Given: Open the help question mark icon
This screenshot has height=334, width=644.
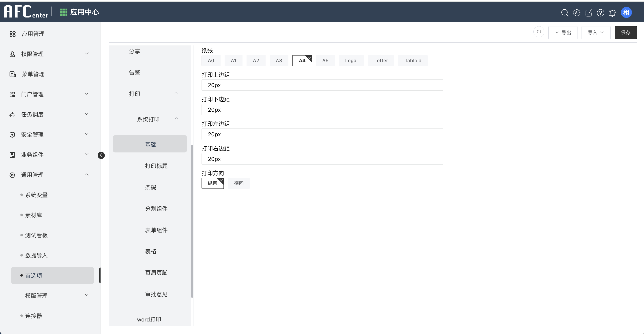Looking at the screenshot, I should coord(600,13).
